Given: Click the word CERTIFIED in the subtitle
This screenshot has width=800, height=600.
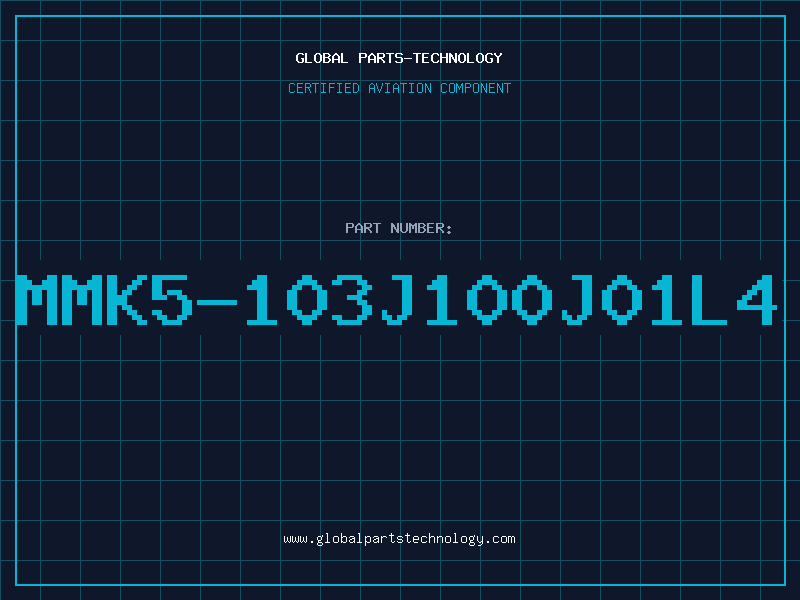Looking at the screenshot, I should point(324,88).
